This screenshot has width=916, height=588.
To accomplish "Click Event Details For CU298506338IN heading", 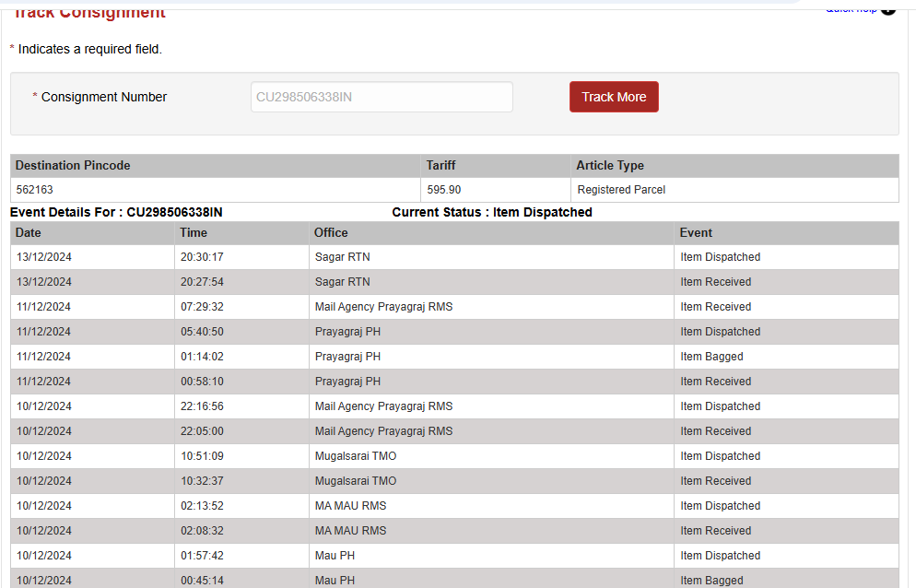I will point(116,212).
